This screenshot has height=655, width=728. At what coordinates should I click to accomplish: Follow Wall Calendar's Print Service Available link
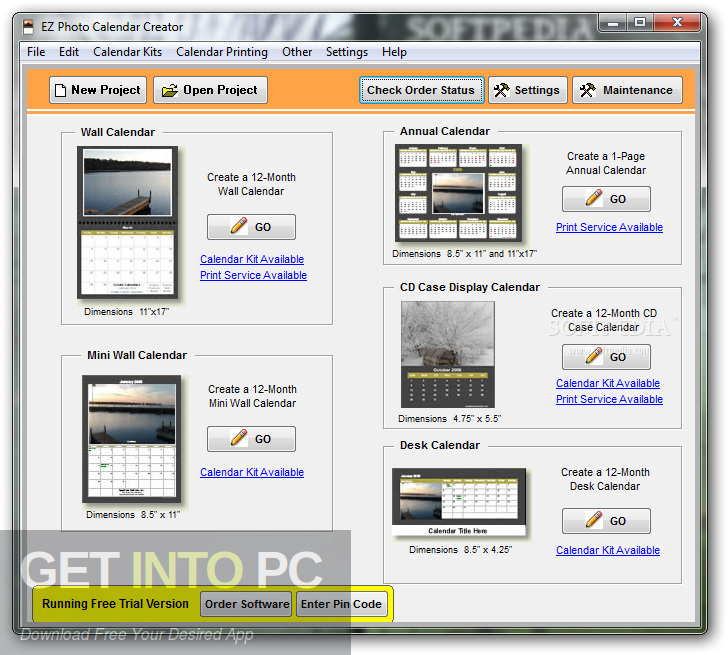[x=254, y=275]
